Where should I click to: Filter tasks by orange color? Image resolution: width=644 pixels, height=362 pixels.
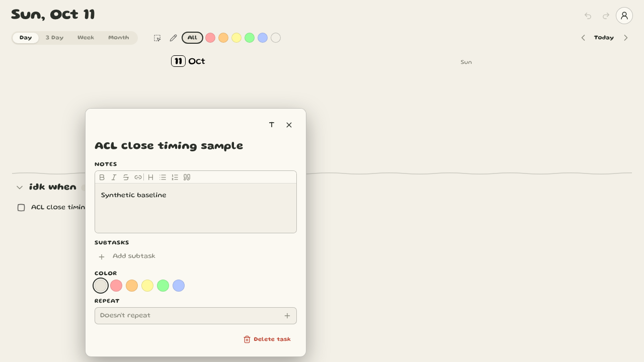tap(223, 38)
